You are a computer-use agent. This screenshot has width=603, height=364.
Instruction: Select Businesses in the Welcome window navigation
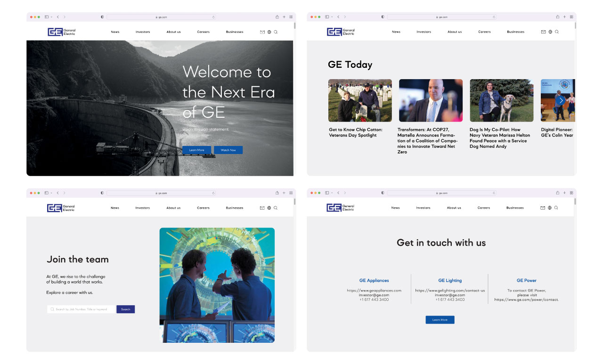tap(235, 32)
